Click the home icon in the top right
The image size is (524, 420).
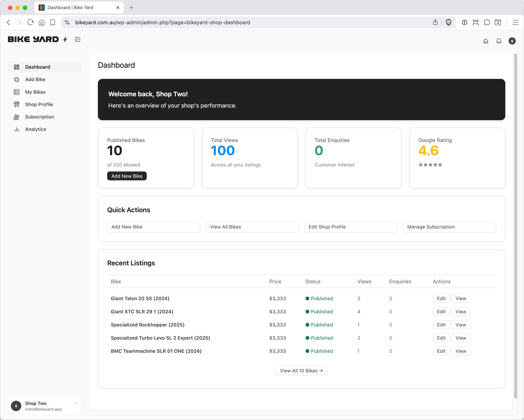click(x=486, y=41)
